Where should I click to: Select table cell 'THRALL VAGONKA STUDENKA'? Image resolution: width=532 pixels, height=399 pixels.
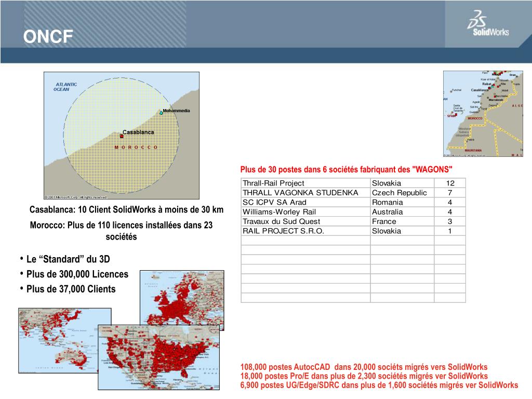[x=305, y=192]
